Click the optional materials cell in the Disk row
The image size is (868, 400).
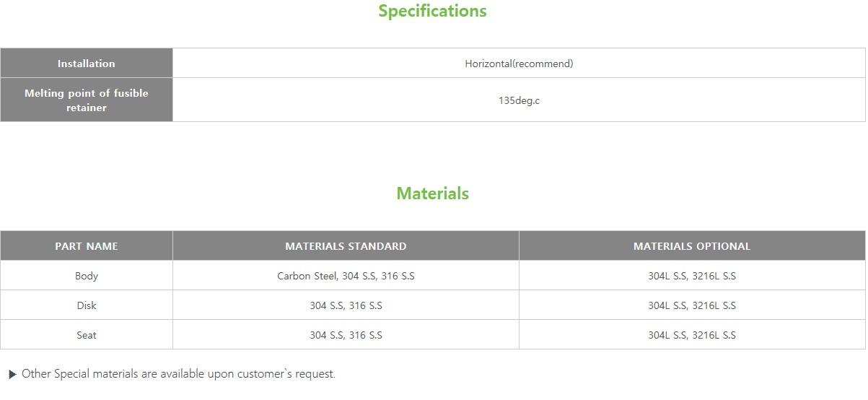pyautogui.click(x=692, y=305)
